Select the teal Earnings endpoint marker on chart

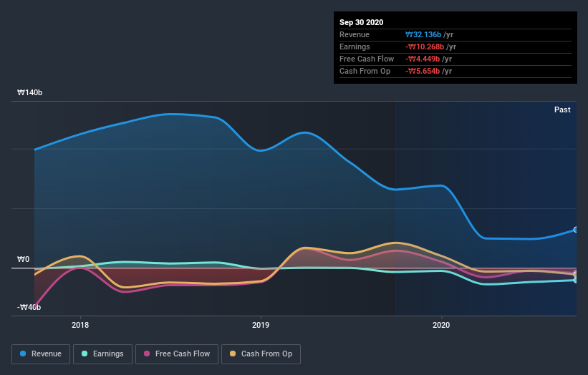coord(576,281)
